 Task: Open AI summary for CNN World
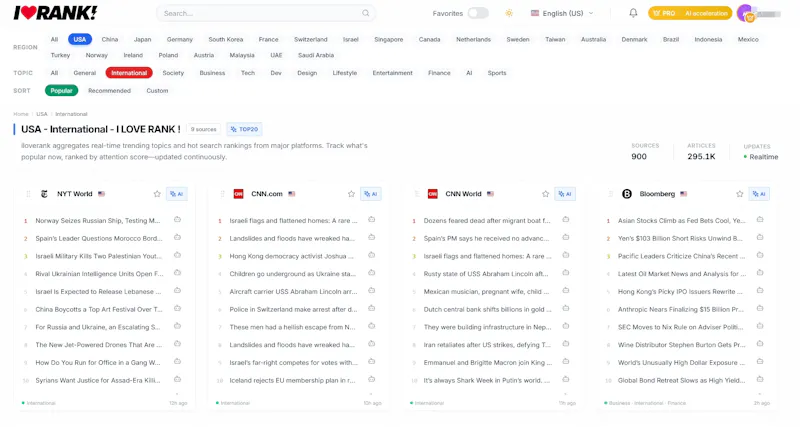[x=565, y=194]
